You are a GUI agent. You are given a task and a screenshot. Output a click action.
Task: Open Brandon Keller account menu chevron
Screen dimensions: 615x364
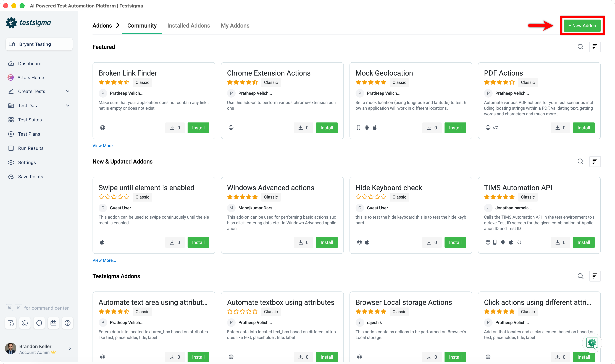70,348
